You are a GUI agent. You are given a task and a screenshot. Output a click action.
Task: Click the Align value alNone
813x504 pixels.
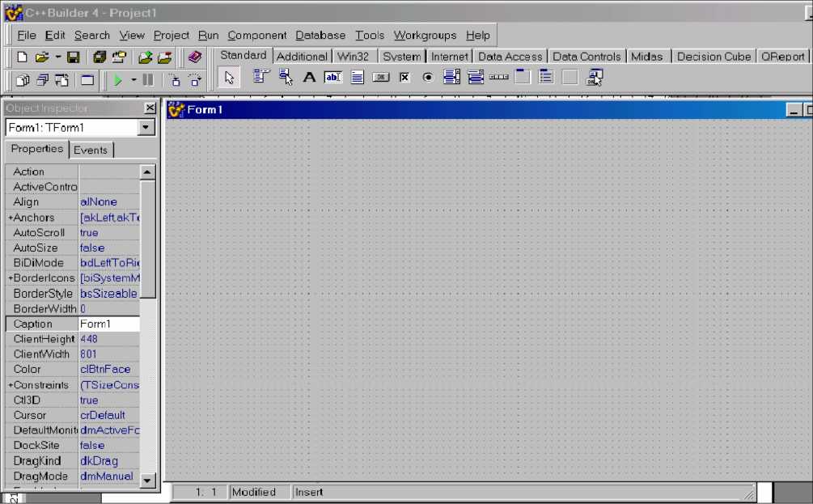[99, 201]
